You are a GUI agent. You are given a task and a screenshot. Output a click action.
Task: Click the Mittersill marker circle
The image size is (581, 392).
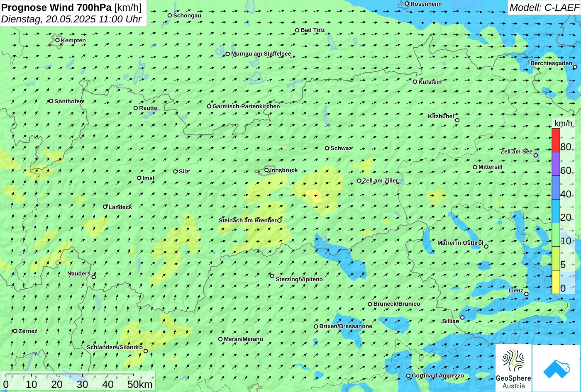coord(475,167)
